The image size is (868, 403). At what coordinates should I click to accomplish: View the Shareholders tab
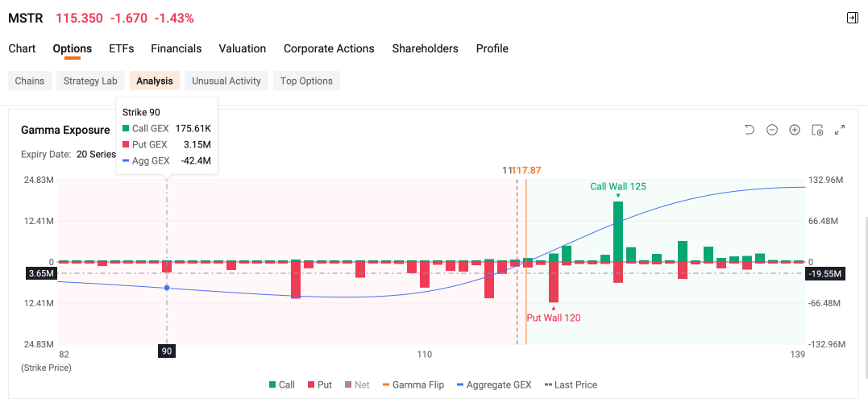(x=426, y=48)
